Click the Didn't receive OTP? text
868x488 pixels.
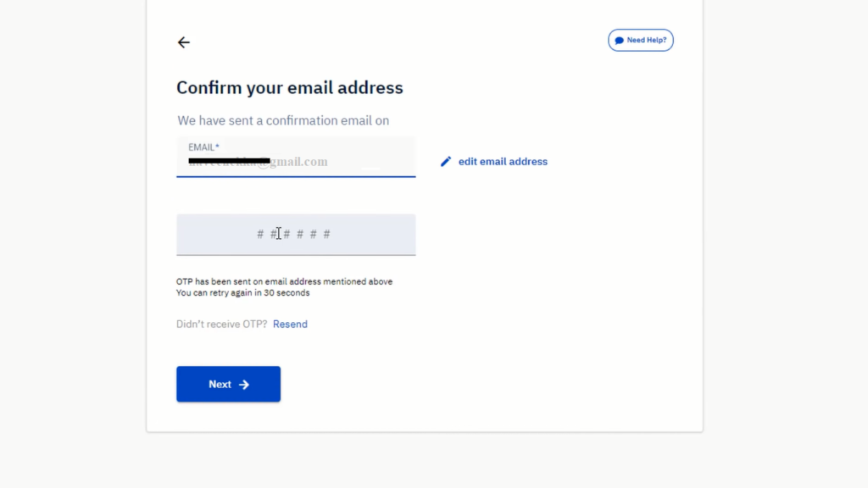coord(221,324)
